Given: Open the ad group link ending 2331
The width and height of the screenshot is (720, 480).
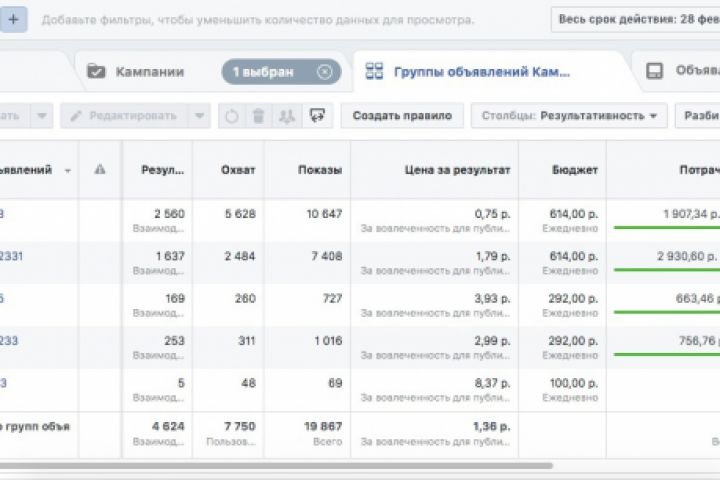Looking at the screenshot, I should (x=11, y=256).
